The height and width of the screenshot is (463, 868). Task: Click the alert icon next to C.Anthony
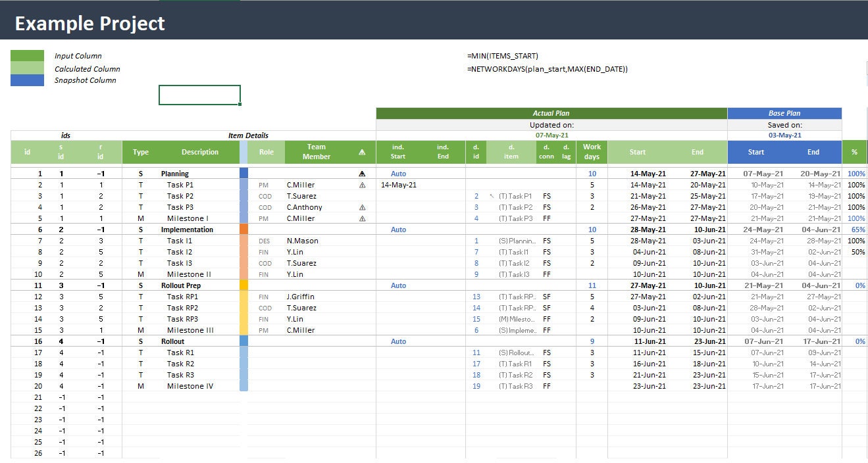click(x=363, y=207)
